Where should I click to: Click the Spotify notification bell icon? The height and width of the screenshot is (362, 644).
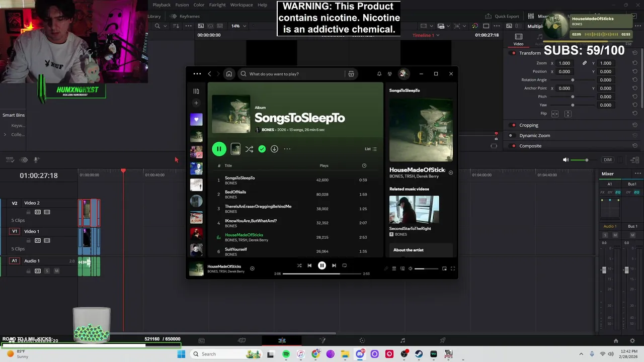(x=379, y=74)
